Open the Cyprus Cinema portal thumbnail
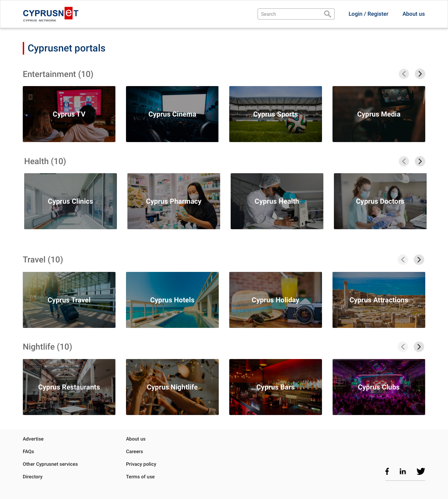Viewport: 448px width, 499px height. [x=172, y=114]
